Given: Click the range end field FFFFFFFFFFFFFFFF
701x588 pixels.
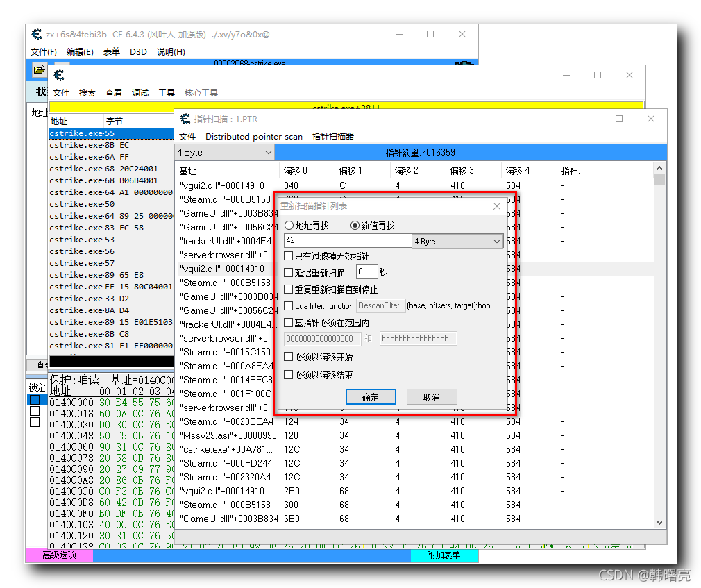Looking at the screenshot, I should pyautogui.click(x=418, y=339).
